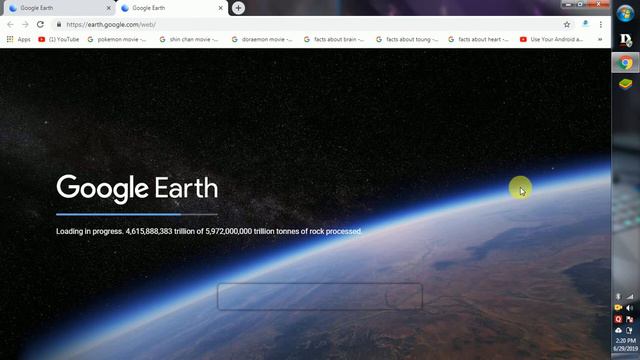Go forward to the next page
Screen dimensions: 640x360
(25, 24)
